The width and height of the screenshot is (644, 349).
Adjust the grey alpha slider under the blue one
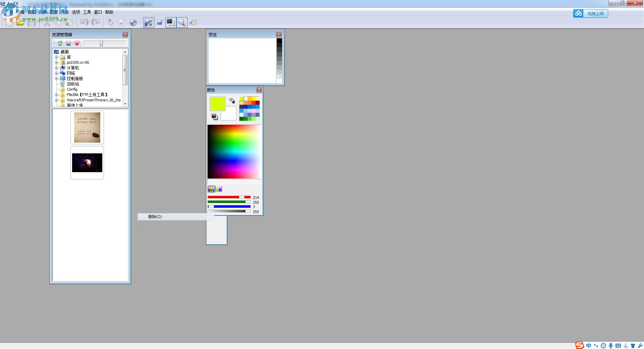(x=229, y=211)
